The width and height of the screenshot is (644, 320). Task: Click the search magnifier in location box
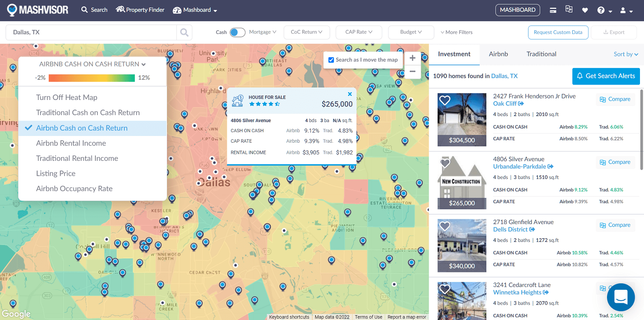184,32
